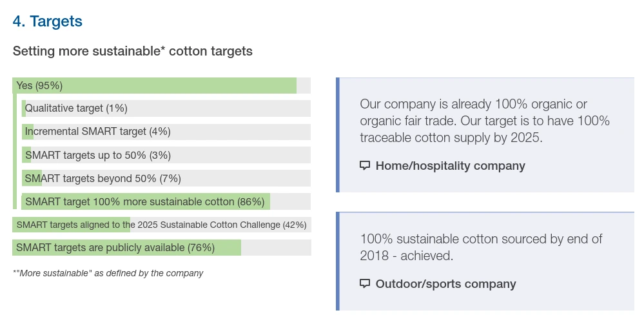Click the 'Setting more sustainable* cotton targets' subtitle
644x326 pixels.
133,51
